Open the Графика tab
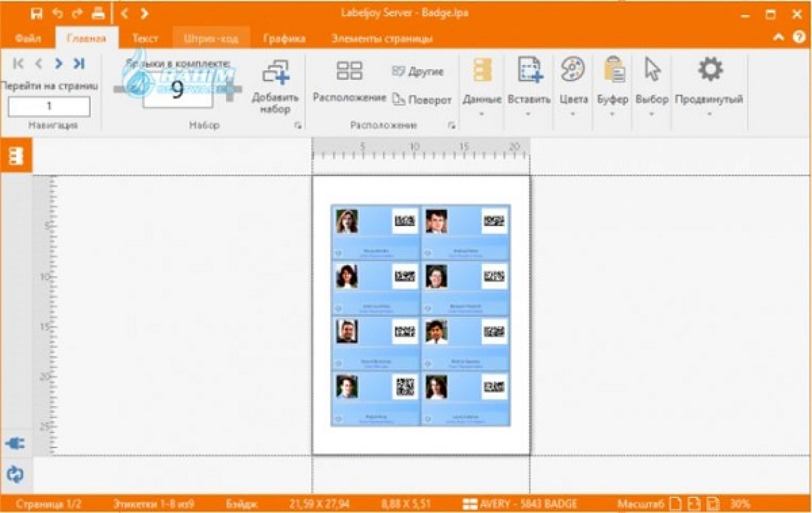The width and height of the screenshot is (812, 513). [x=284, y=39]
